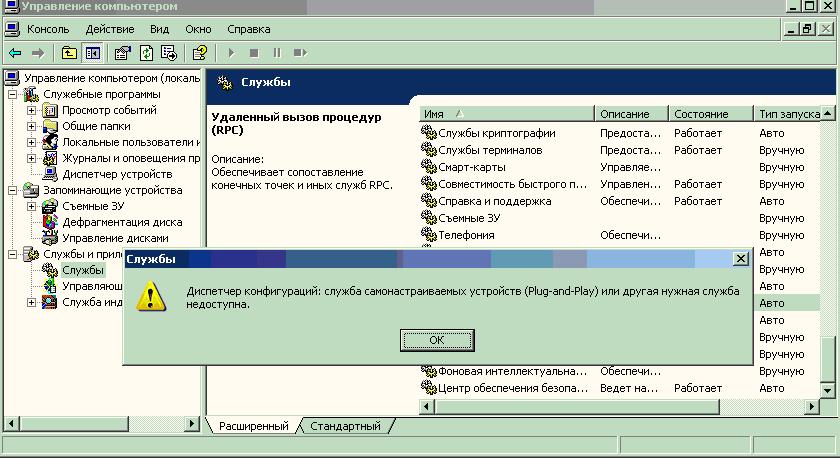The width and height of the screenshot is (840, 458).
Task: Open Properties via the toolbar icon
Action: tap(123, 53)
